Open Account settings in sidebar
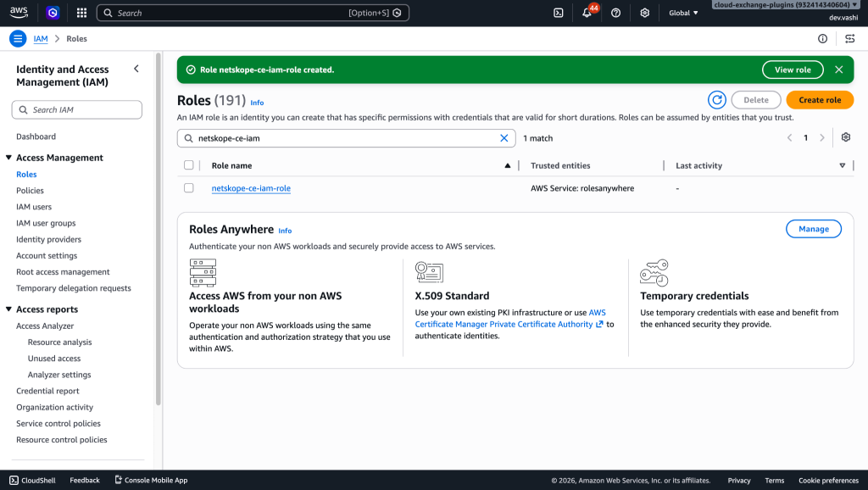Image resolution: width=868 pixels, height=490 pixels. [x=47, y=256]
